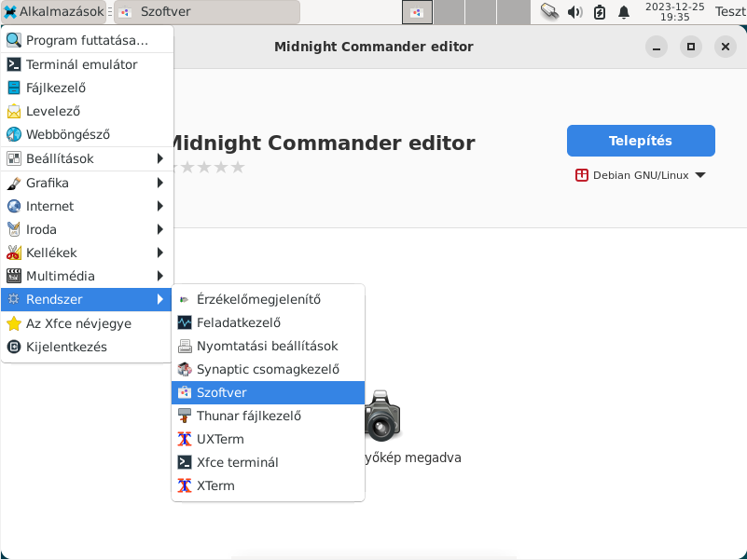
Task: Switch to the second workspace
Action: [449, 12]
